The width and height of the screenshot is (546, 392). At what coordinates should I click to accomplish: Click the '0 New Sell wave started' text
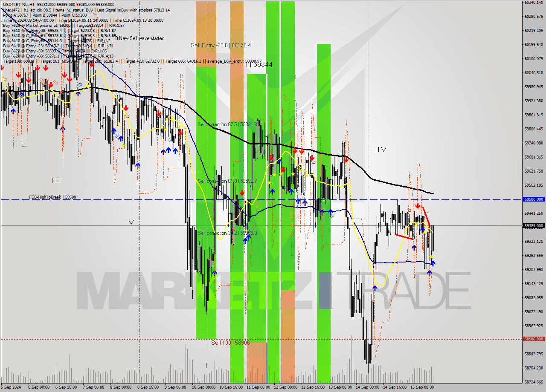[x=140, y=38]
